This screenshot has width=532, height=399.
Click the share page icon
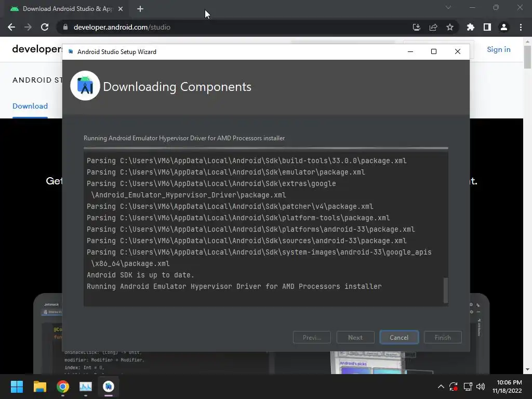click(433, 27)
